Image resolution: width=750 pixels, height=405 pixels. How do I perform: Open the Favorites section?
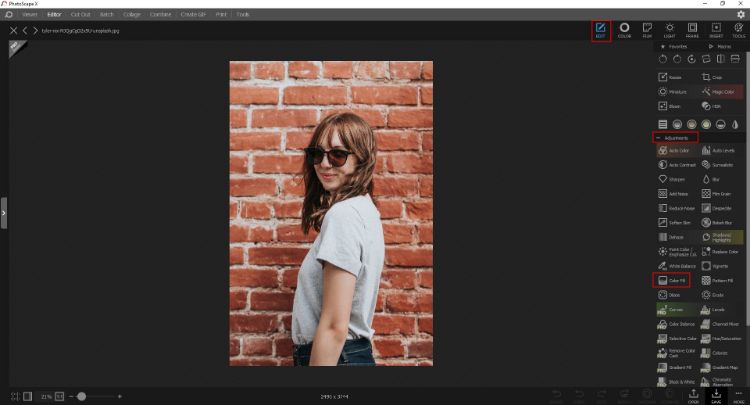click(x=676, y=46)
